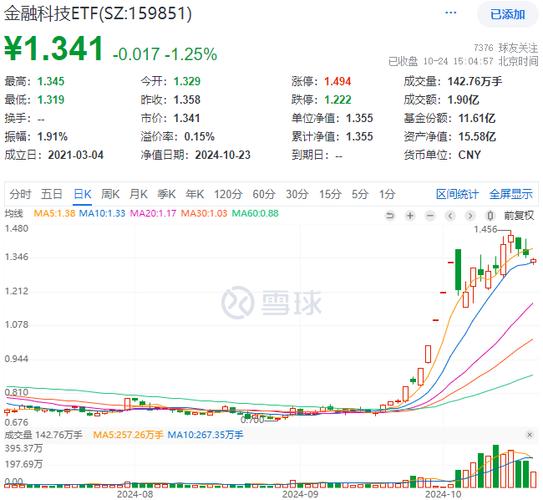Switch to the 15分 interval tab
Image resolution: width=543 pixels, height=500 pixels.
pos(330,194)
